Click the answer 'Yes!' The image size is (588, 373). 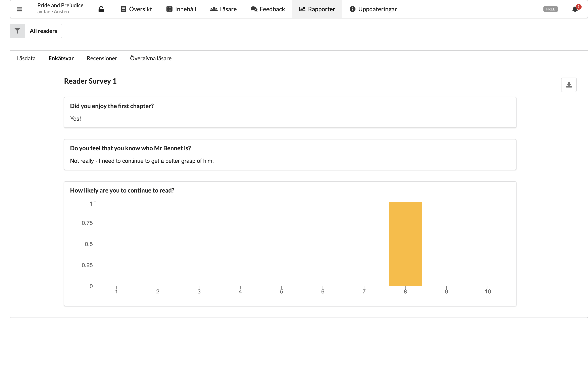[76, 119]
